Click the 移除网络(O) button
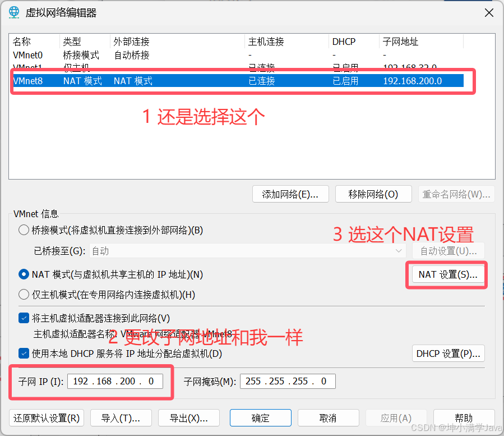This screenshot has height=436, width=504. tap(373, 194)
